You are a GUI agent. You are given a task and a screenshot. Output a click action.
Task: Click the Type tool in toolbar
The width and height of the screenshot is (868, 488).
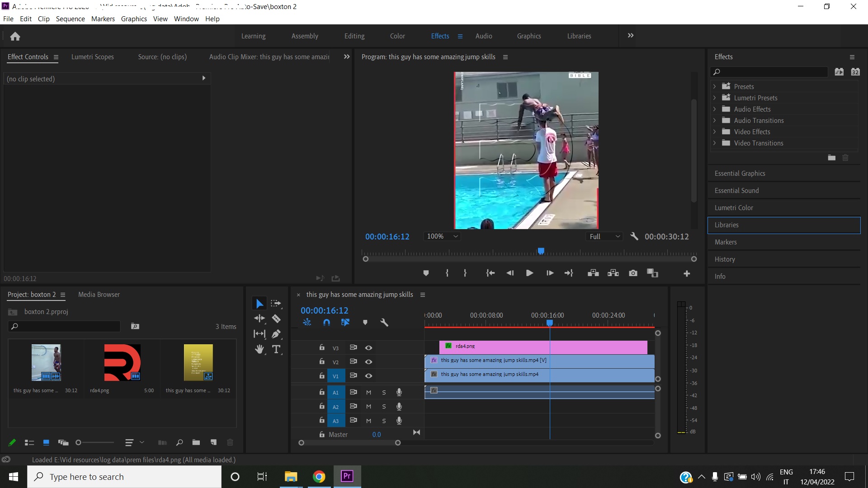[277, 349]
